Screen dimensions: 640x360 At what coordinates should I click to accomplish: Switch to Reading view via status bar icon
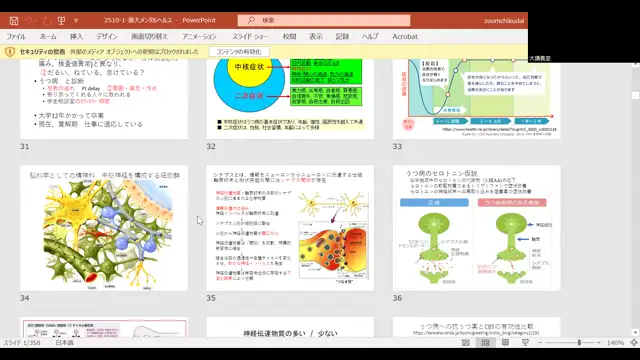click(x=505, y=343)
